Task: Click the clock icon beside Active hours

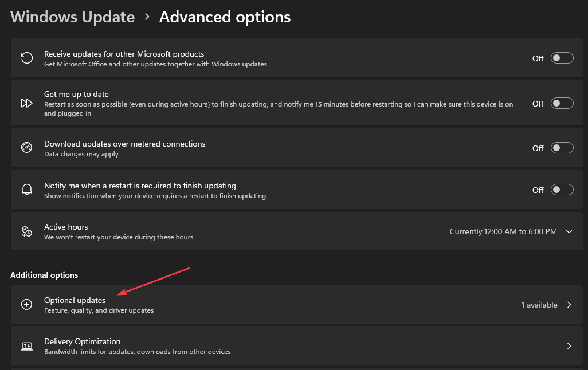Action: tap(26, 231)
